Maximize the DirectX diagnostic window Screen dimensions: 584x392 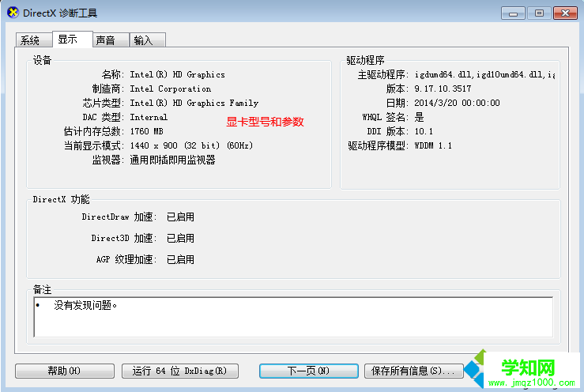point(539,13)
